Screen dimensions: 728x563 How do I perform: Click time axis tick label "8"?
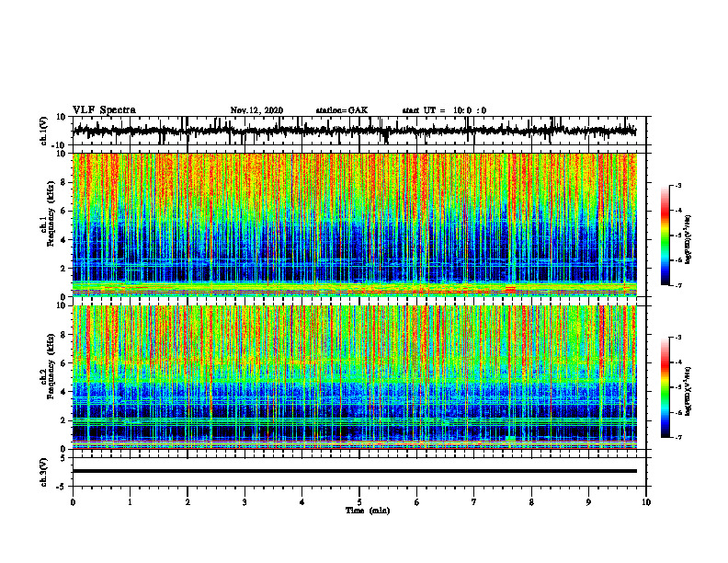click(531, 502)
